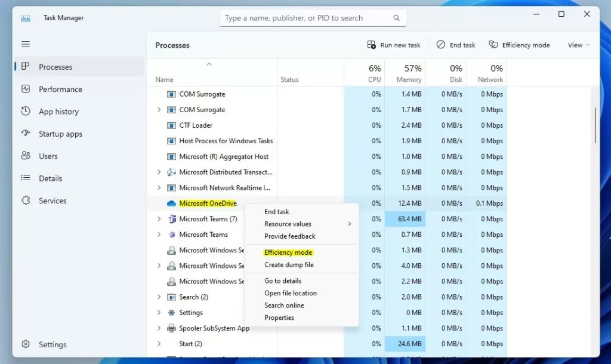
Task: Click the Run new task button
Action: click(394, 45)
